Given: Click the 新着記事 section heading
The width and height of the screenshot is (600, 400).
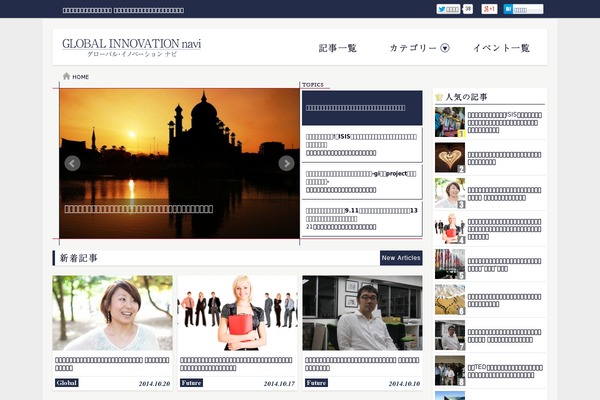Looking at the screenshot, I should (78, 258).
